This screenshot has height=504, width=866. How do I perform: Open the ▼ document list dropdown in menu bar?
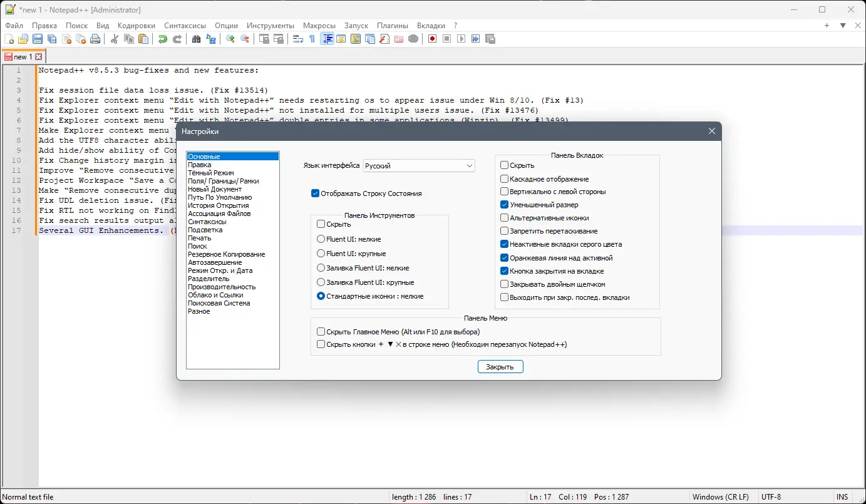coord(843,26)
